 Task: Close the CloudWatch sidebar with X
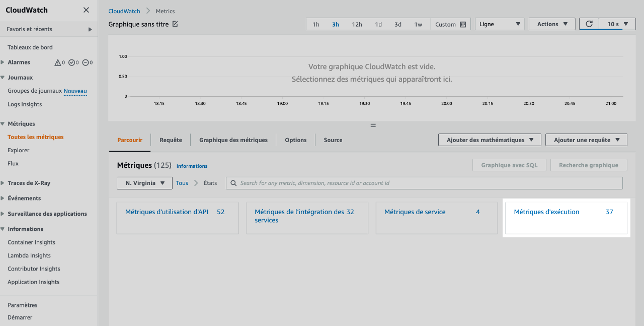86,10
